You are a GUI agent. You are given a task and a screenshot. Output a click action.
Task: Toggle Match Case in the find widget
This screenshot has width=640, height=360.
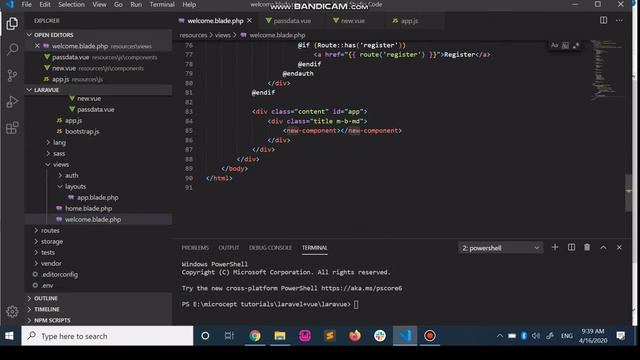pyautogui.click(x=554, y=45)
